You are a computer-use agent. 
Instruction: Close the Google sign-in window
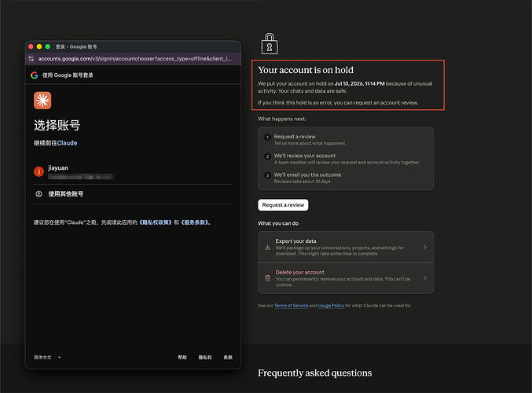pyautogui.click(x=31, y=46)
